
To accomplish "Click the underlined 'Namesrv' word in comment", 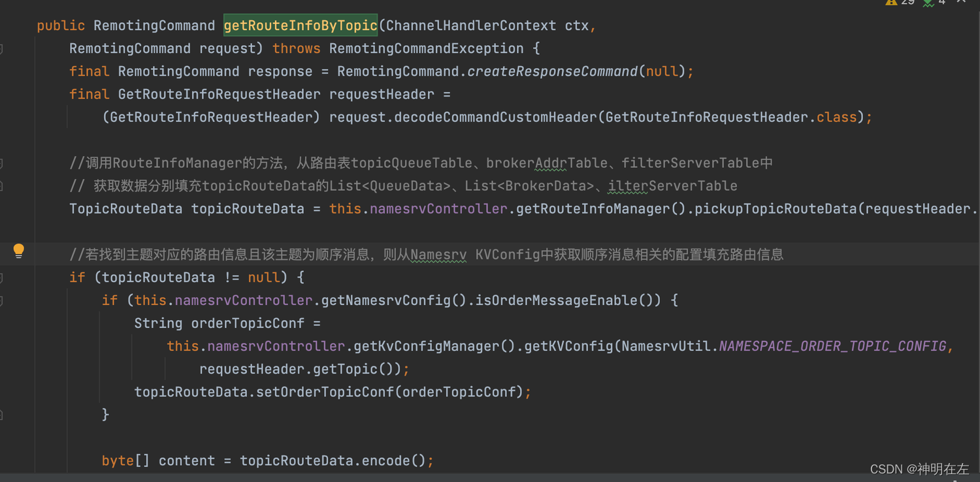I will click(x=438, y=255).
